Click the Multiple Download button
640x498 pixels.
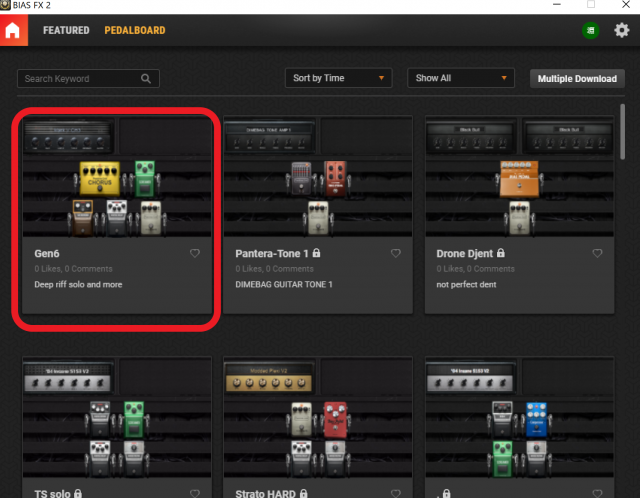pos(577,79)
